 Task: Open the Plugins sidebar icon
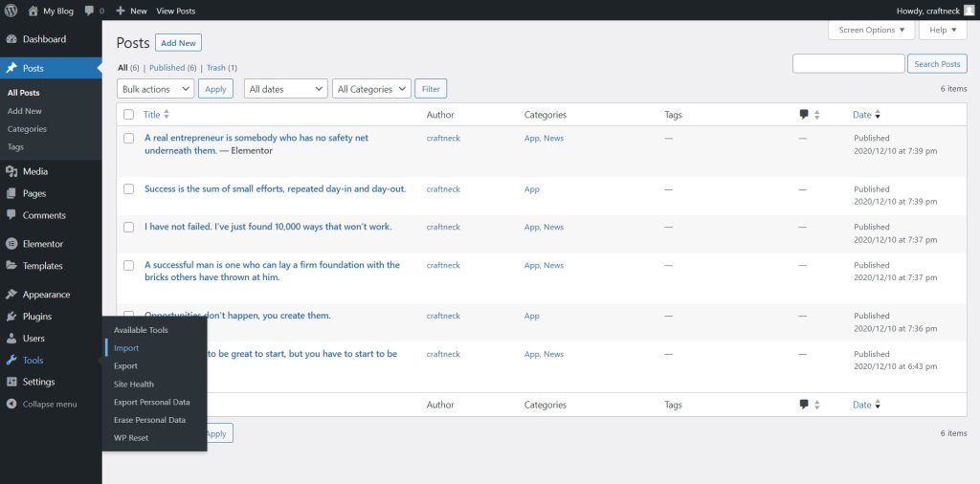[11, 316]
